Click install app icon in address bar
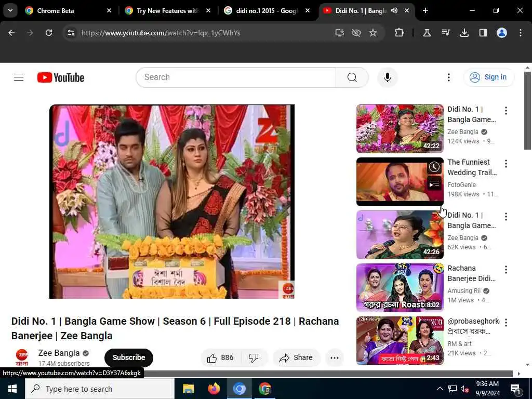The image size is (532, 399). (339, 33)
